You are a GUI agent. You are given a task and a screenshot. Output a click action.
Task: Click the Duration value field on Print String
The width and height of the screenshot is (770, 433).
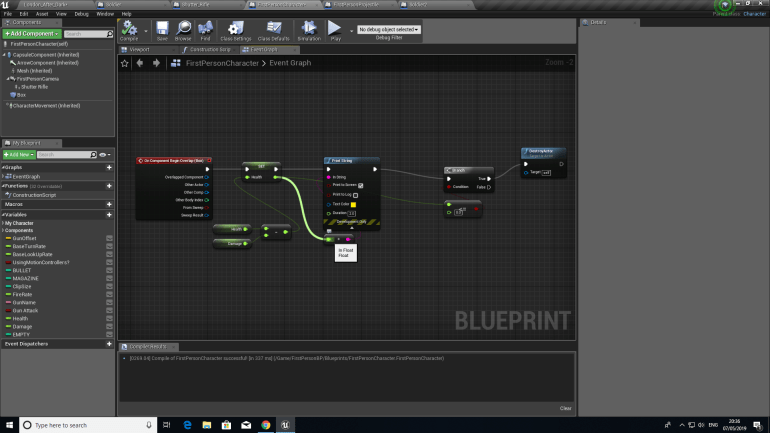[352, 214]
